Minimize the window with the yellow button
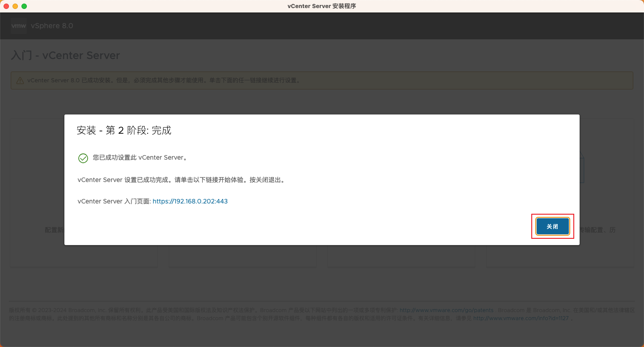Image resolution: width=644 pixels, height=347 pixels. click(x=15, y=6)
